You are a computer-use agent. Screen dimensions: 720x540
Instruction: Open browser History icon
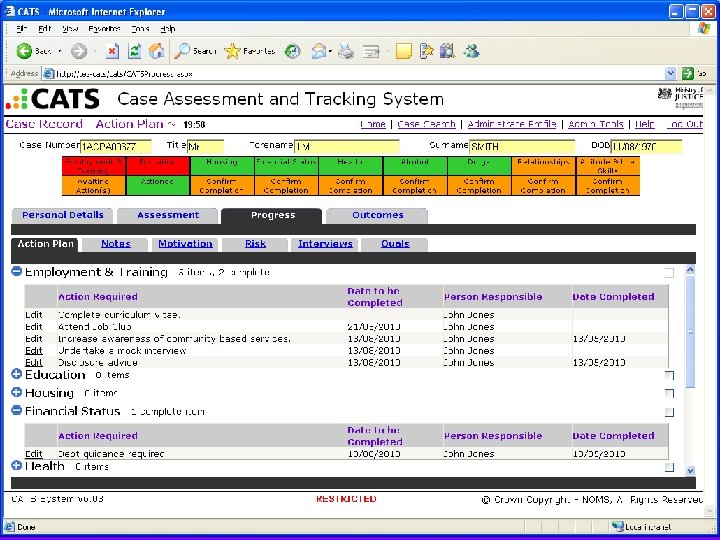[x=292, y=51]
